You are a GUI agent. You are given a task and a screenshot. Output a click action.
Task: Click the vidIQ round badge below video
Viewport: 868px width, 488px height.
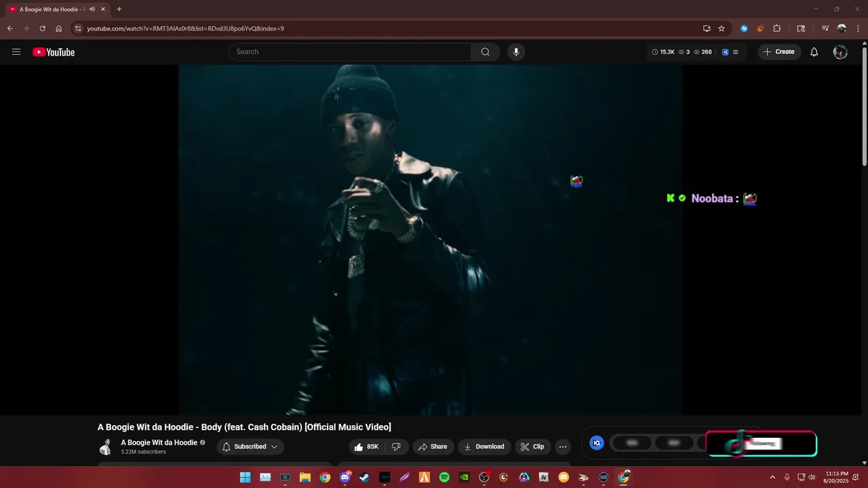tap(597, 443)
